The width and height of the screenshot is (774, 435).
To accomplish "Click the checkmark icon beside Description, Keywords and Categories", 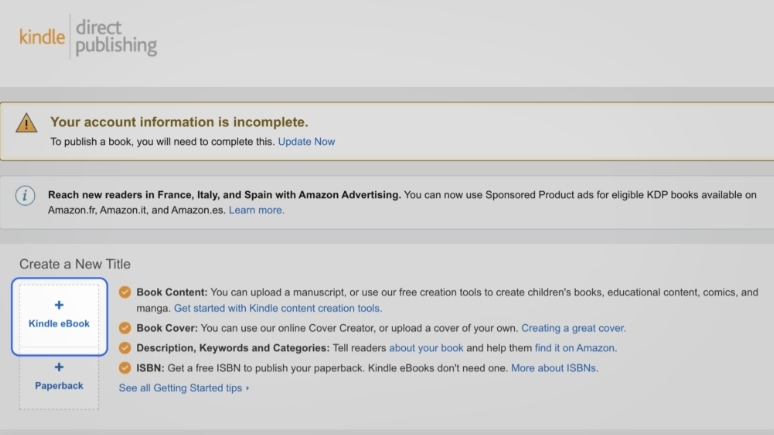I will [125, 348].
